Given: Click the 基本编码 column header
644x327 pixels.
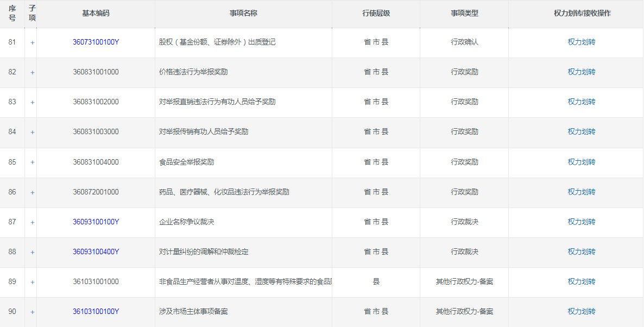Looking at the screenshot, I should pos(96,13).
